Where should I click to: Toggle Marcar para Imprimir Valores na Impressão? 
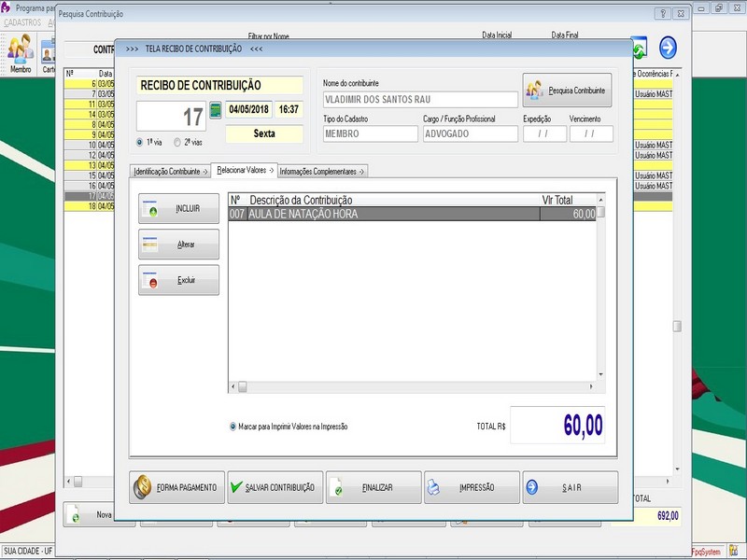click(x=233, y=427)
